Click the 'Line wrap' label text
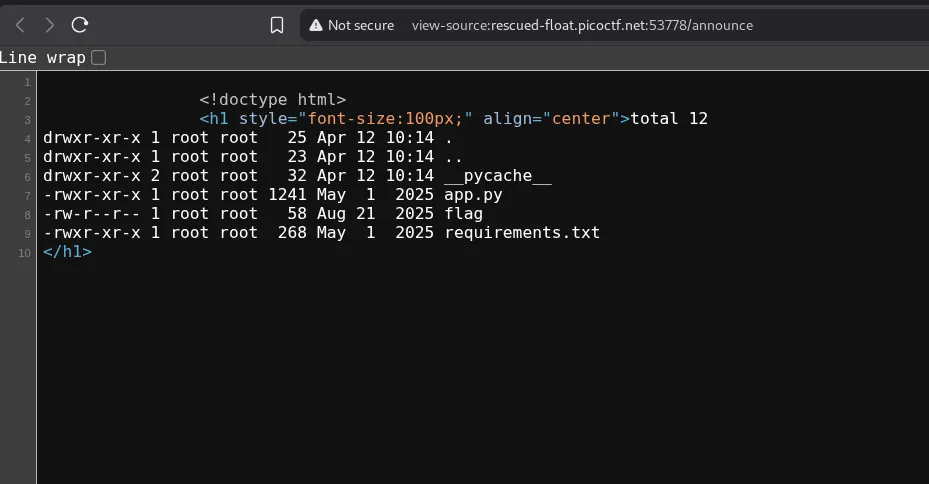Image resolution: width=929 pixels, height=484 pixels. tap(43, 57)
